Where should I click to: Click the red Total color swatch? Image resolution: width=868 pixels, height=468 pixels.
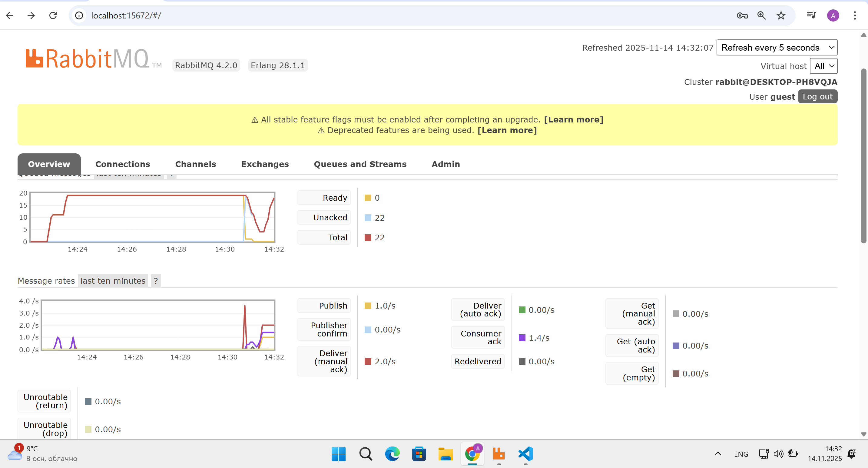[x=368, y=238]
